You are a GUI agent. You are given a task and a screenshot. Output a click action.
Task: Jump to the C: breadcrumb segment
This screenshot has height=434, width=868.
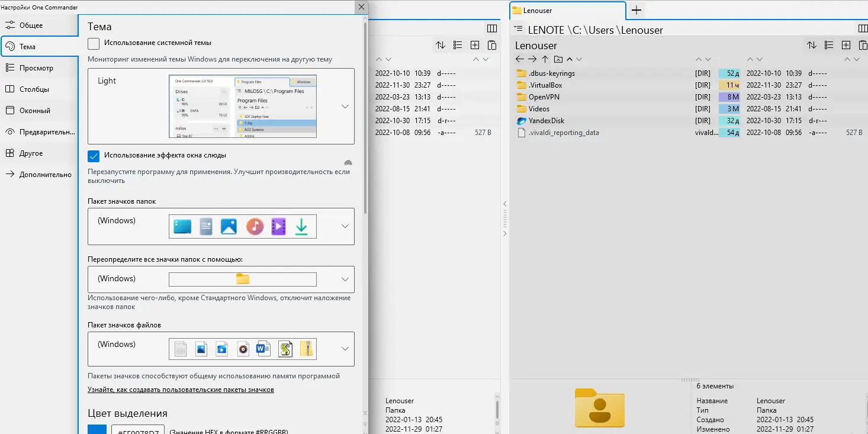pyautogui.click(x=577, y=30)
